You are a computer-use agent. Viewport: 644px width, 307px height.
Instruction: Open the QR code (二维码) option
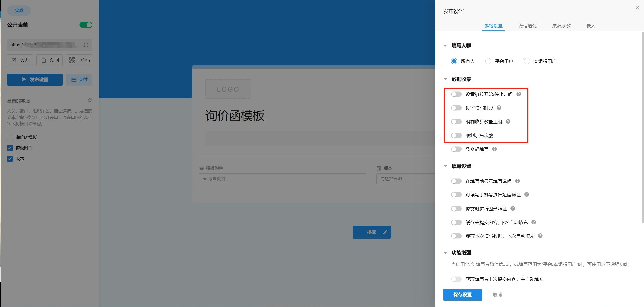coord(79,60)
